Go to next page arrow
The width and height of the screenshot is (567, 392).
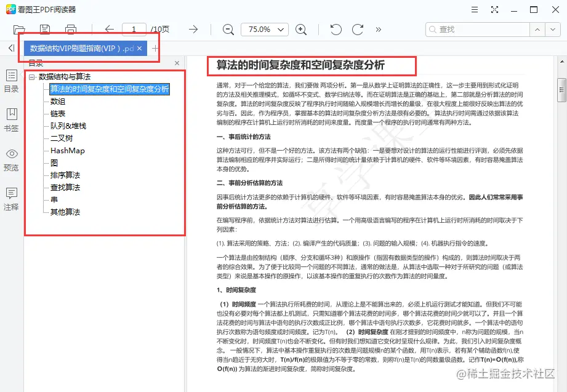point(193,30)
